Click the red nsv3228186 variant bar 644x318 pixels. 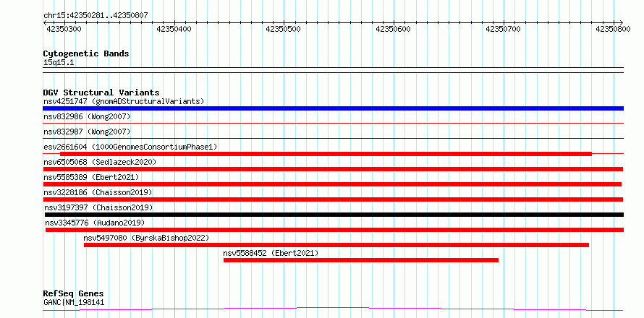333,199
